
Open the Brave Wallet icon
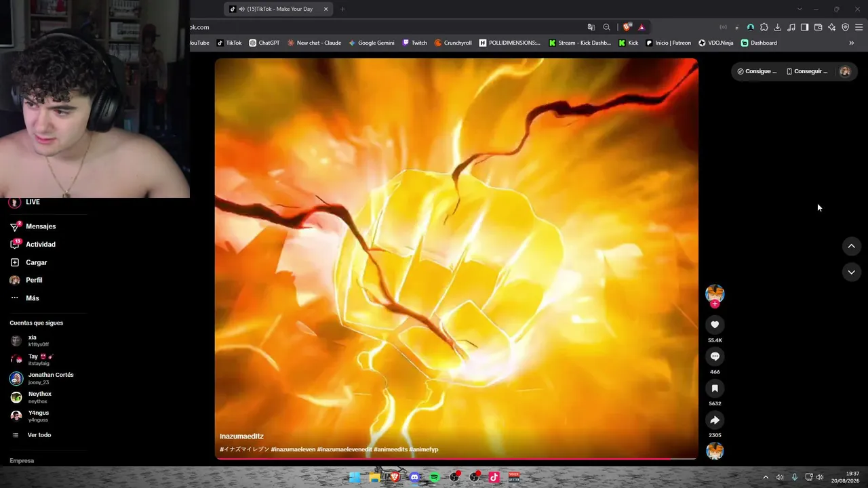(818, 27)
